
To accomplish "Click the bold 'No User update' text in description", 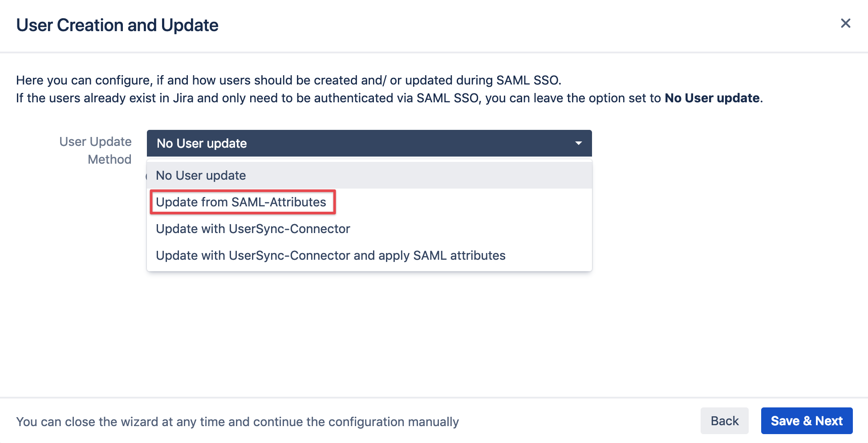I will (x=712, y=98).
